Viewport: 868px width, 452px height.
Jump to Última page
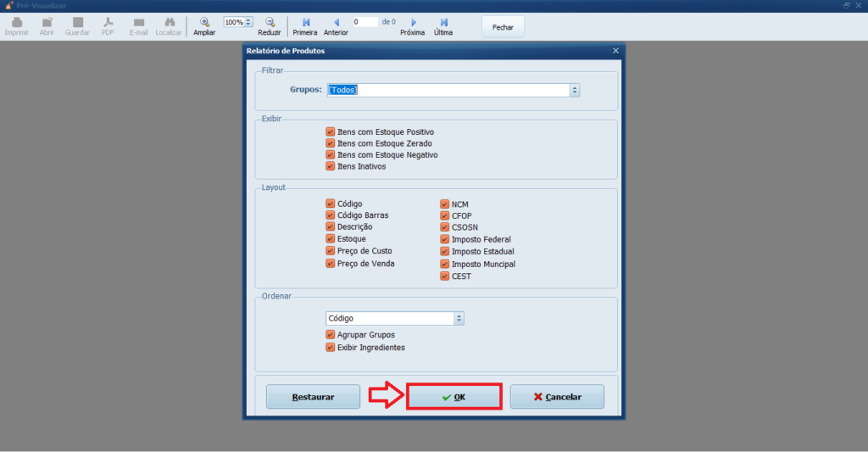[443, 22]
